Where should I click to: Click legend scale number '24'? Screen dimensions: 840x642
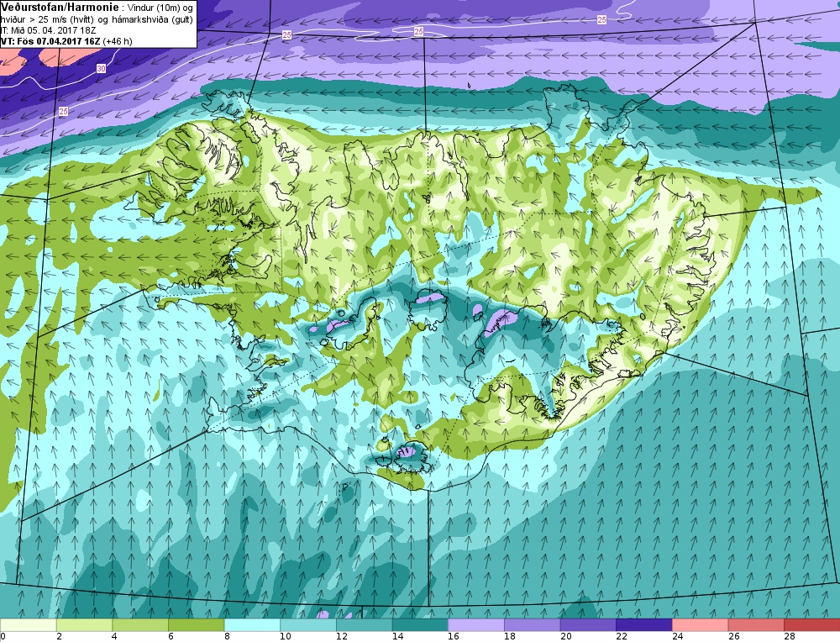678,637
